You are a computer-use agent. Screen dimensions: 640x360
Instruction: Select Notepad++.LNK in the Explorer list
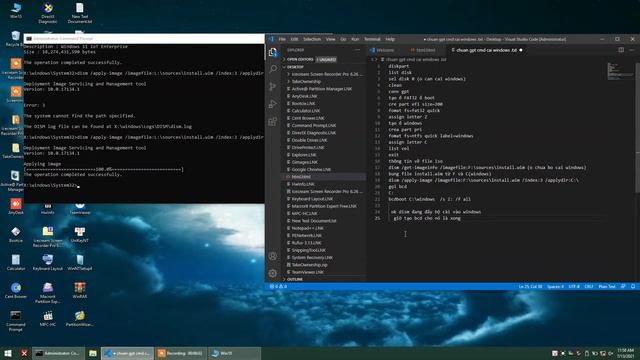point(325,228)
